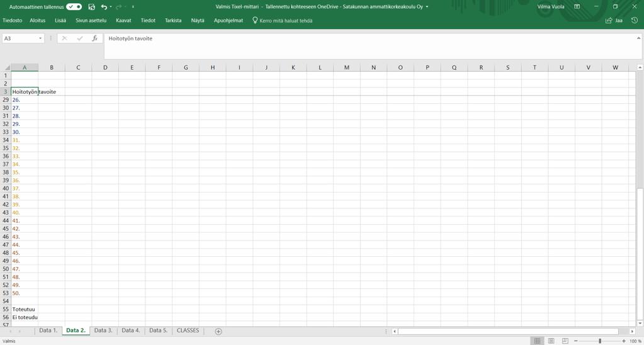The height and width of the screenshot is (345, 644).
Task: Select the Ei toteudu cell
Action: click(25, 317)
